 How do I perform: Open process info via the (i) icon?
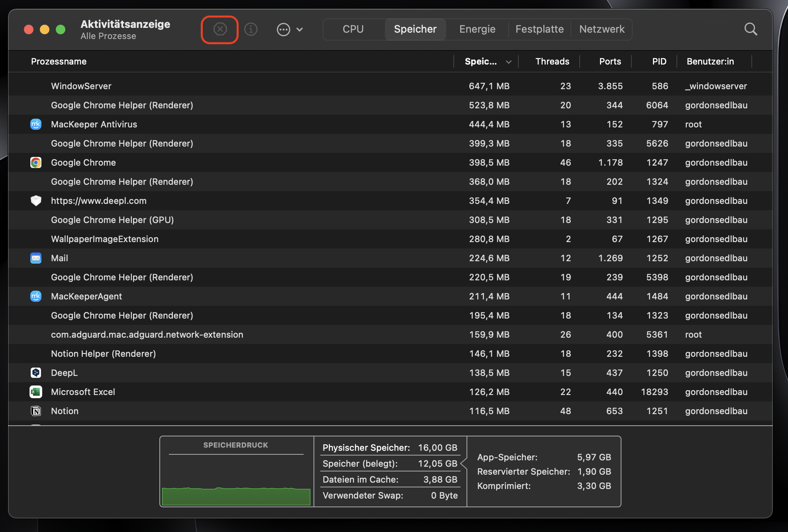251,29
